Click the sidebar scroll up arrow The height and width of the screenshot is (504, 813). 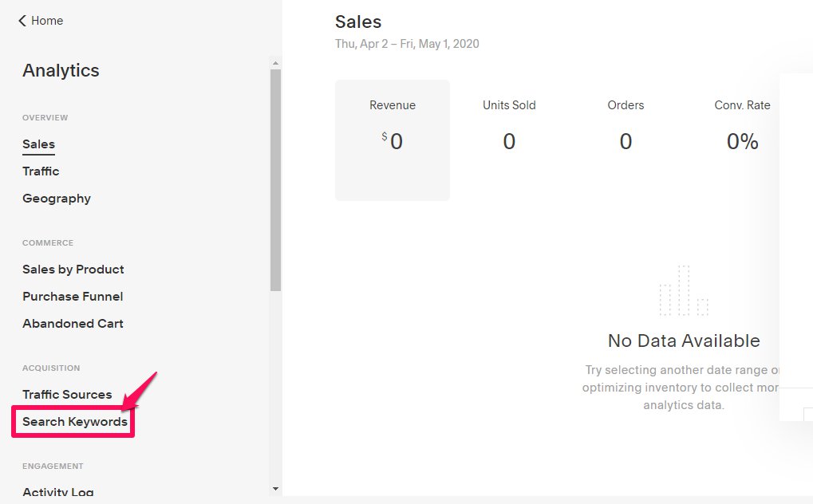click(x=275, y=63)
